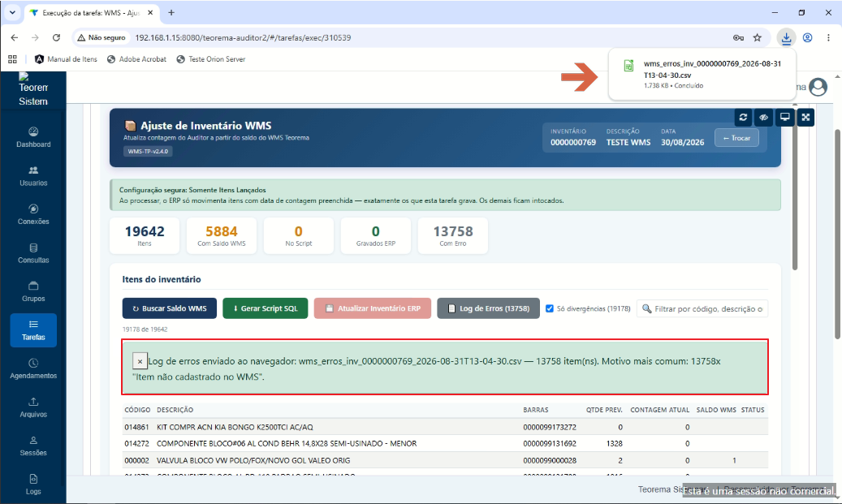Click the page vertical scrollbar
The width and height of the screenshot is (842, 504).
[x=836, y=235]
